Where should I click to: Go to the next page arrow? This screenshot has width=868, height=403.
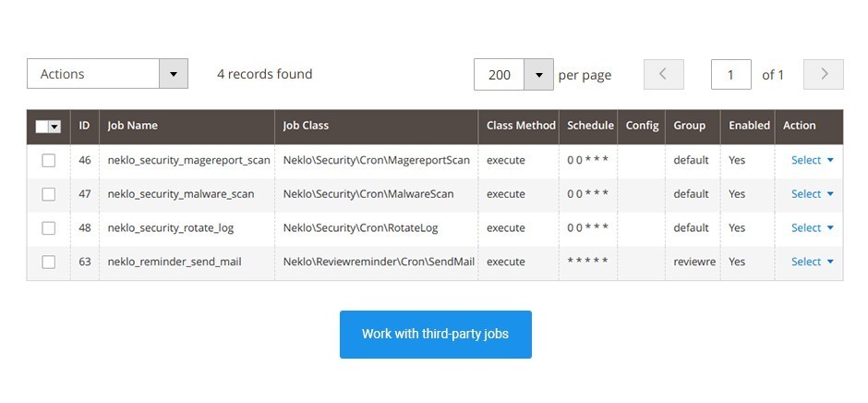click(x=824, y=74)
